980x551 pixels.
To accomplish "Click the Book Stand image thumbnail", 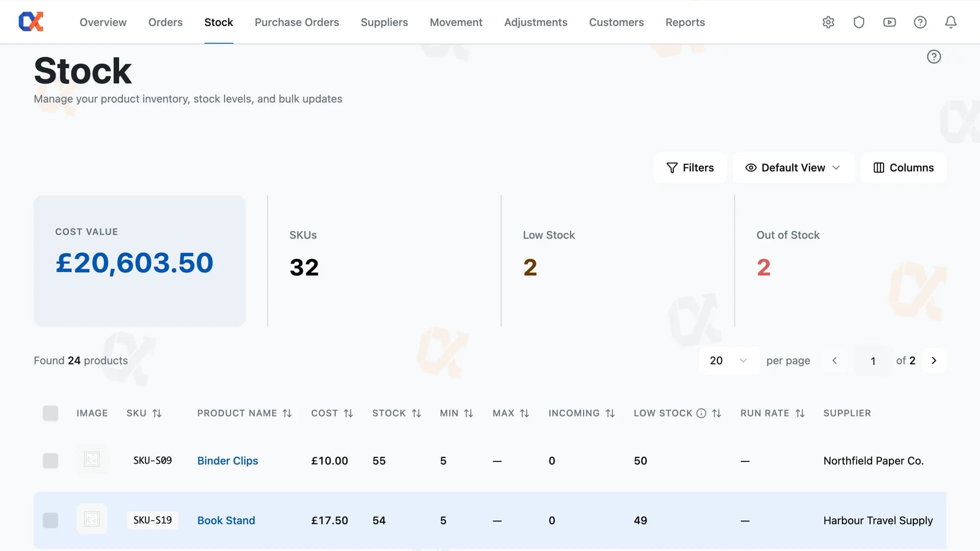I will 92,519.
